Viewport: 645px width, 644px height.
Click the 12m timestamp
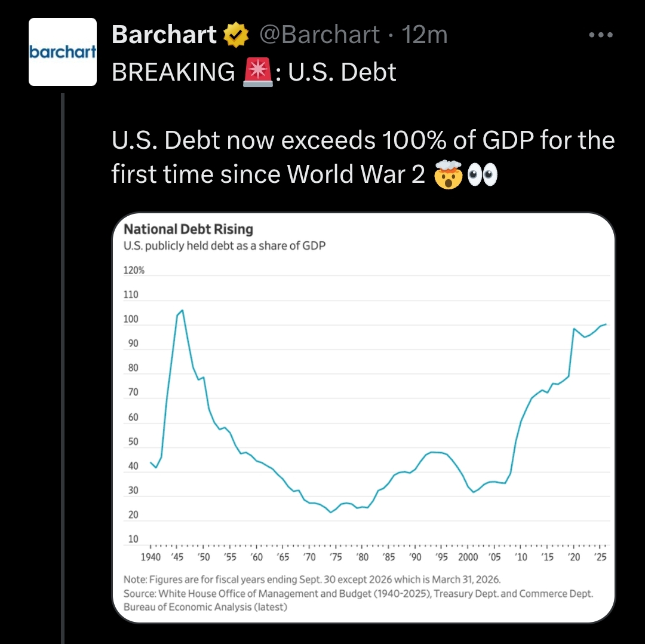pyautogui.click(x=424, y=35)
